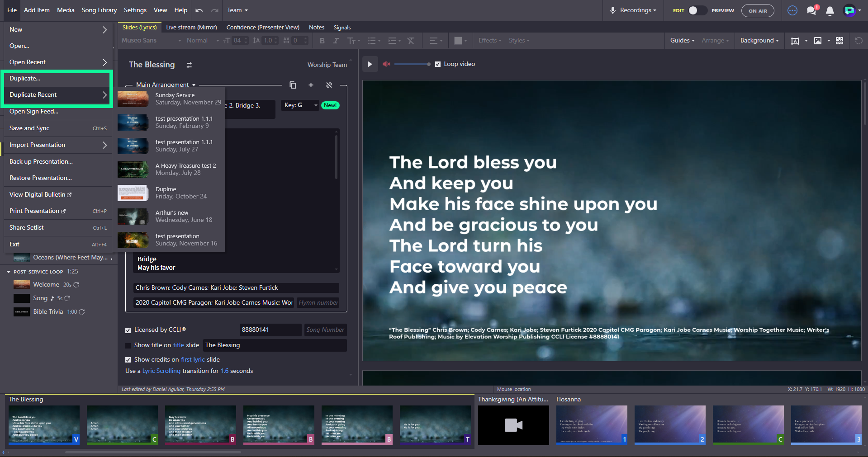Click the undo arrow icon
The image size is (868, 457).
199,10
